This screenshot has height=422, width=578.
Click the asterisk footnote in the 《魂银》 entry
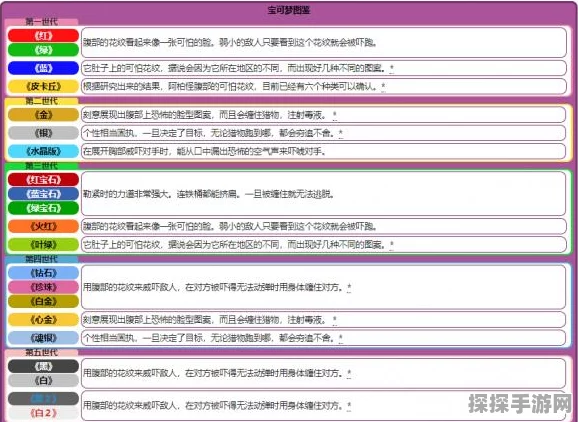click(x=341, y=338)
